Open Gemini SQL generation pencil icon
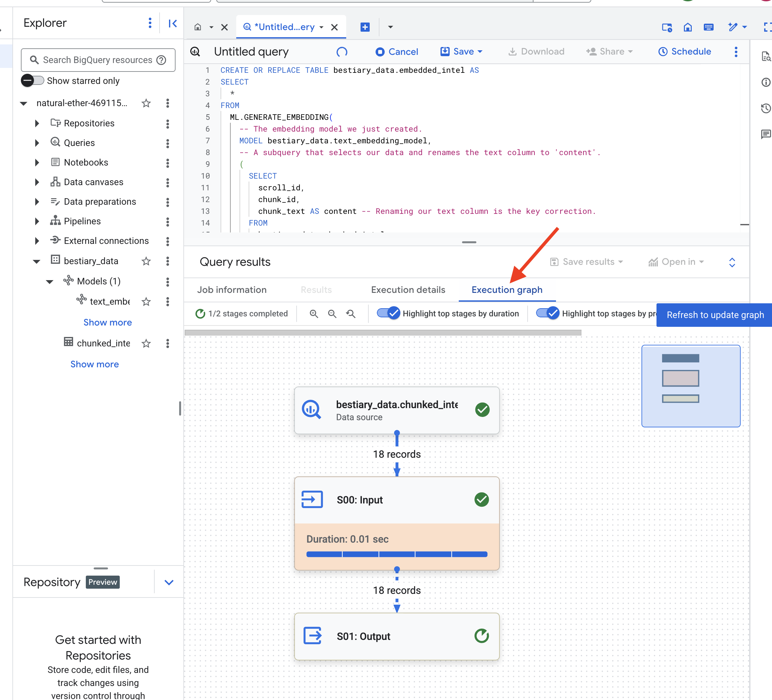Screen dimensions: 772x700 pyautogui.click(x=733, y=27)
